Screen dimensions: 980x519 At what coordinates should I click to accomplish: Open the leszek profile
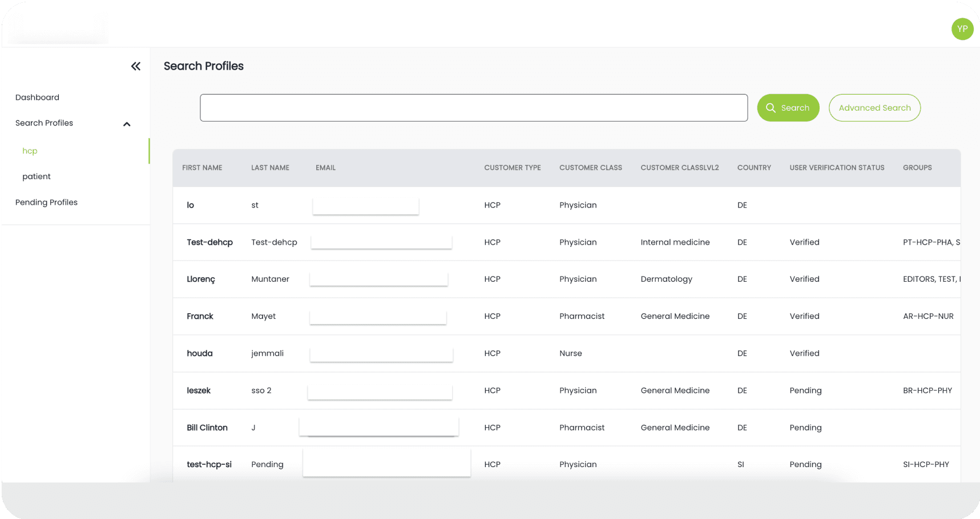(x=199, y=391)
